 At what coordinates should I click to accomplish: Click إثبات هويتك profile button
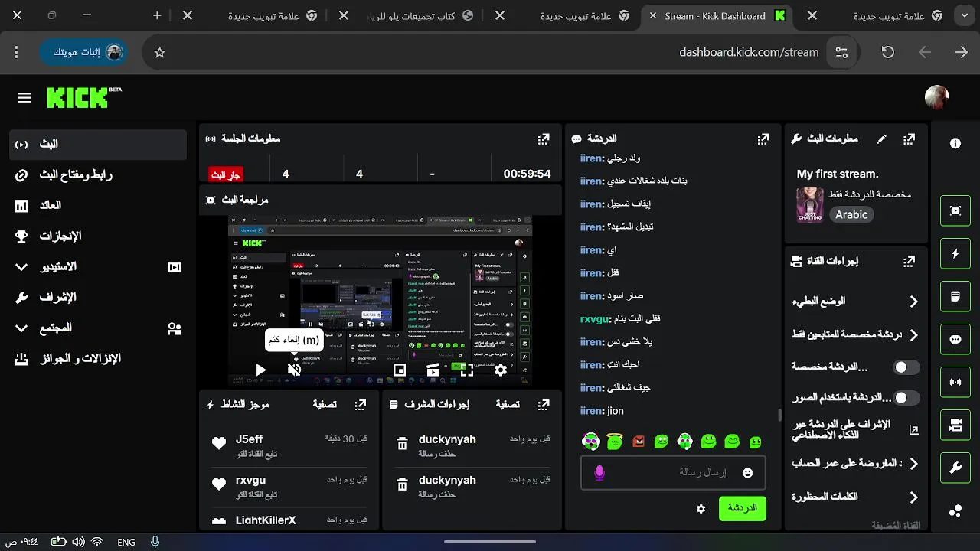coord(83,52)
